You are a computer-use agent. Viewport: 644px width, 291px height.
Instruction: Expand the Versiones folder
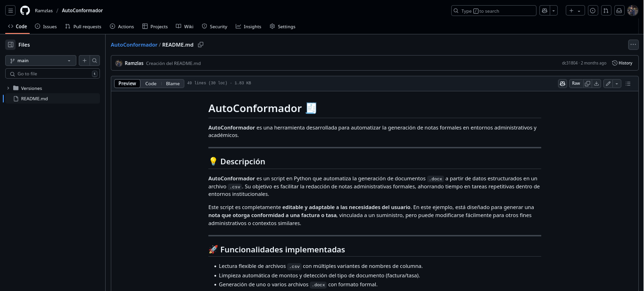pos(8,88)
